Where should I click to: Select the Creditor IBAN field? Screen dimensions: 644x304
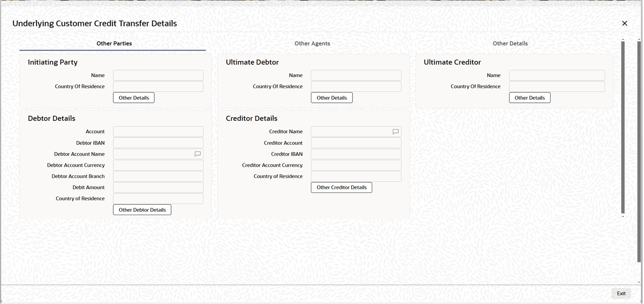click(x=356, y=154)
